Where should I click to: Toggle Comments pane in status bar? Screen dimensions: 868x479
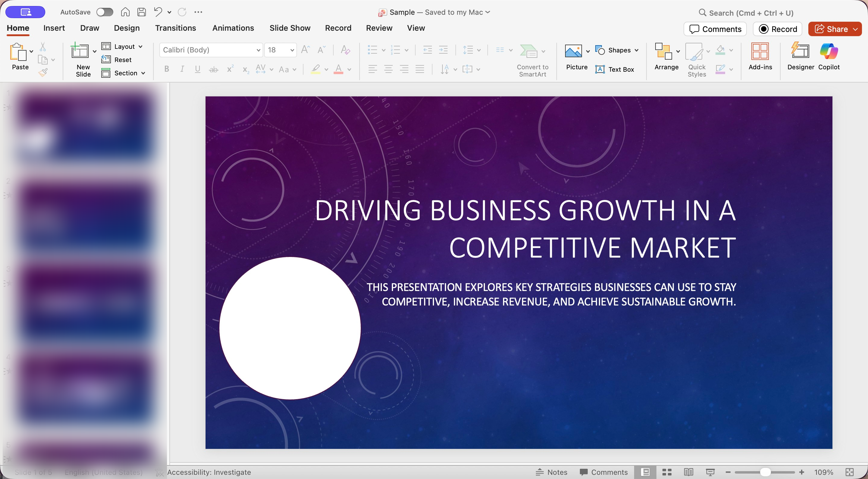[603, 472]
